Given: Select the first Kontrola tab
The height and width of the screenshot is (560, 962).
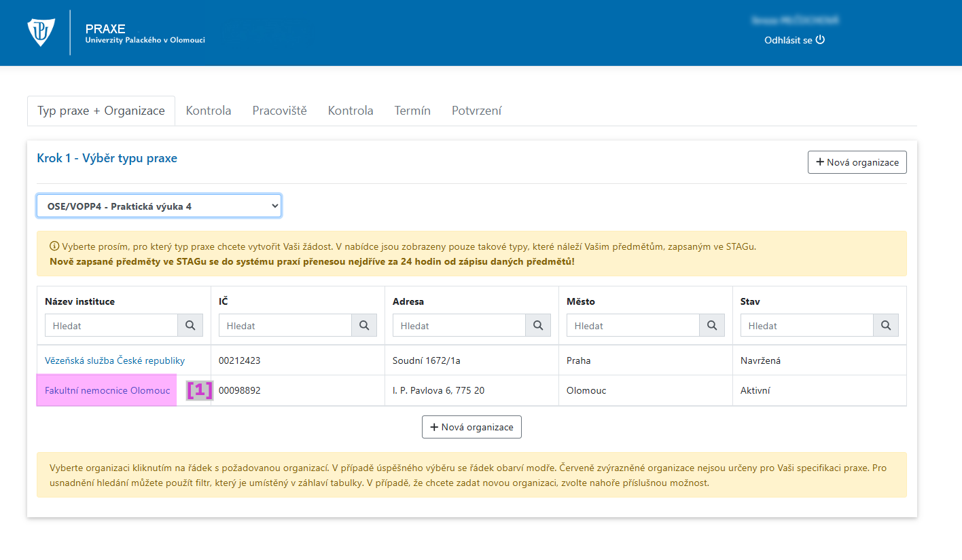Looking at the screenshot, I should click(209, 111).
